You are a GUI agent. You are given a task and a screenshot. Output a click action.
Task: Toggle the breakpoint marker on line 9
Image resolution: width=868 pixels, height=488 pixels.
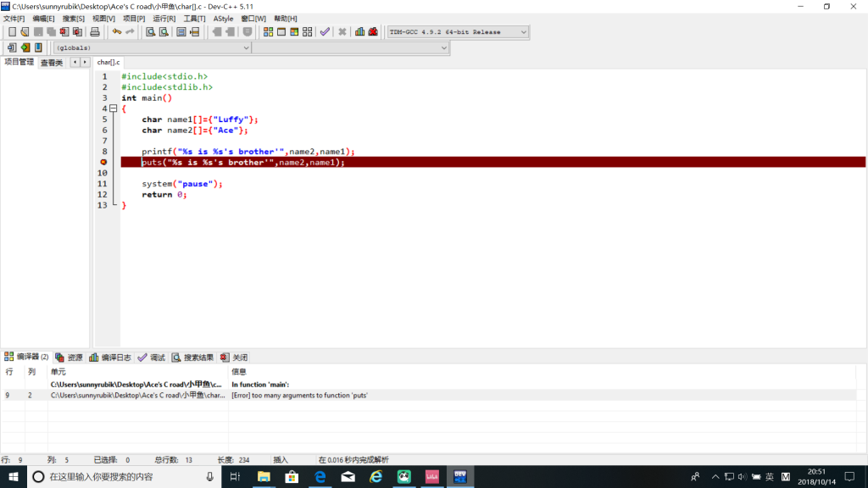pos(103,162)
